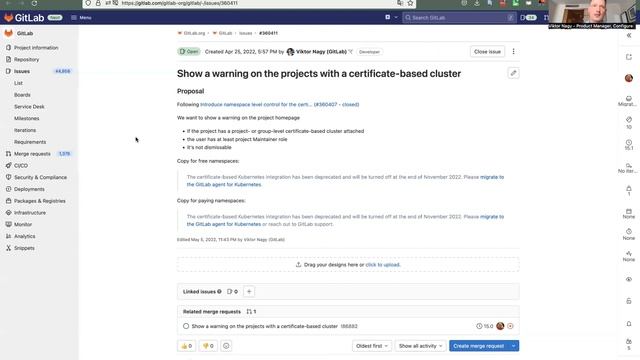The width and height of the screenshot is (640, 360).
Task: Click the milestone clock icon in right sidebar
Action: [x=629, y=142]
